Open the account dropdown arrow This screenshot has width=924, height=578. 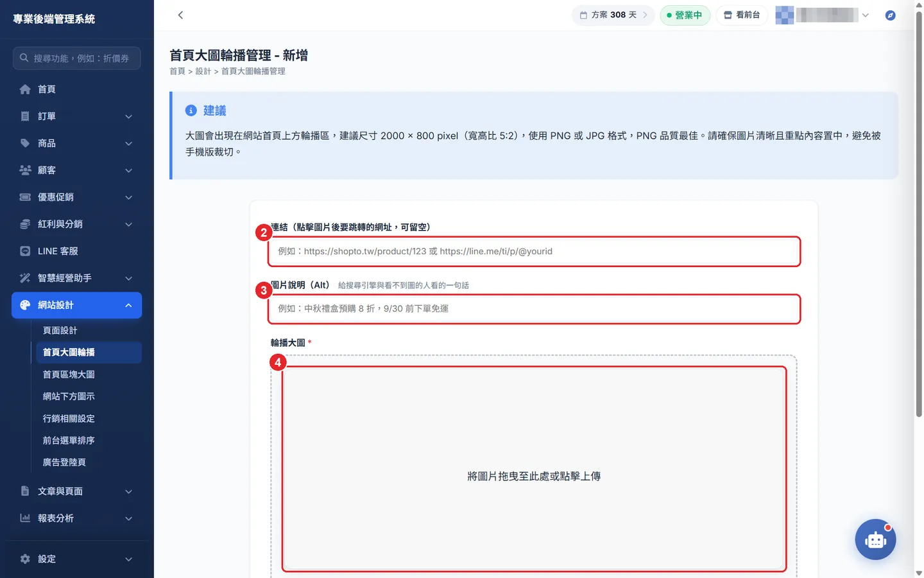865,15
